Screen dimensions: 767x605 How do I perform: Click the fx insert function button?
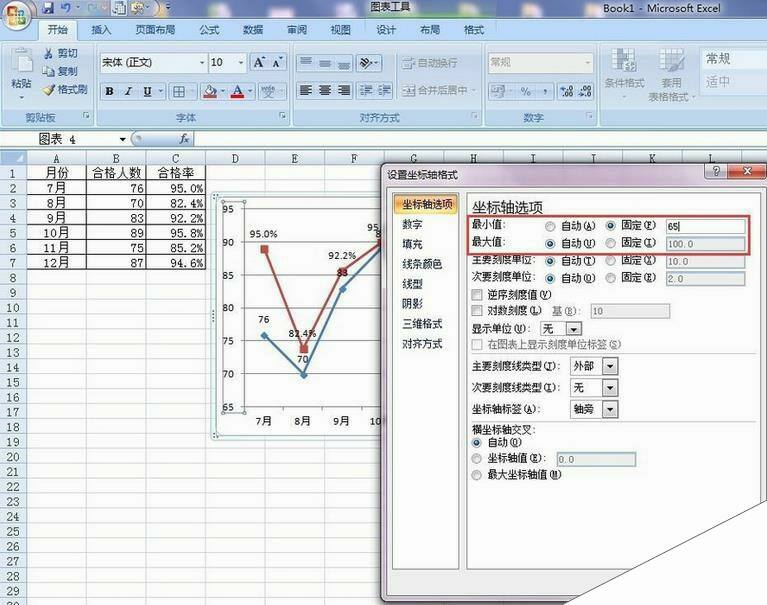[x=184, y=139]
